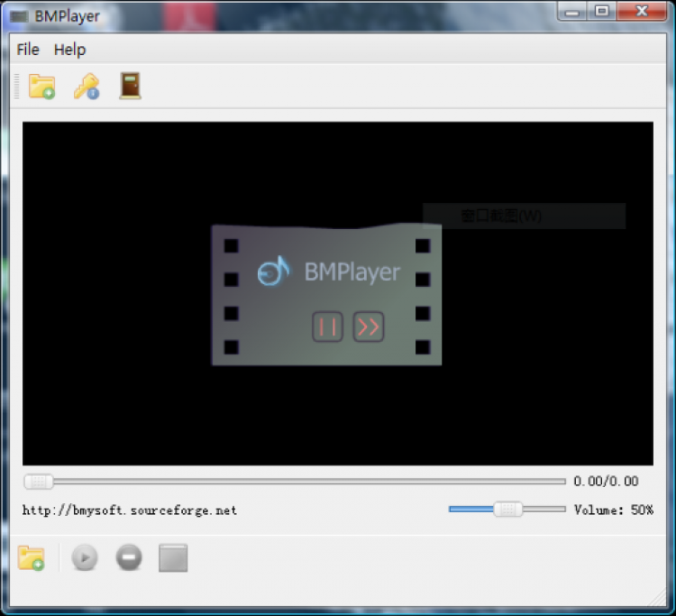Click the open folder icon in top toolbar
Image resolution: width=676 pixels, height=616 pixels.
pyautogui.click(x=41, y=87)
